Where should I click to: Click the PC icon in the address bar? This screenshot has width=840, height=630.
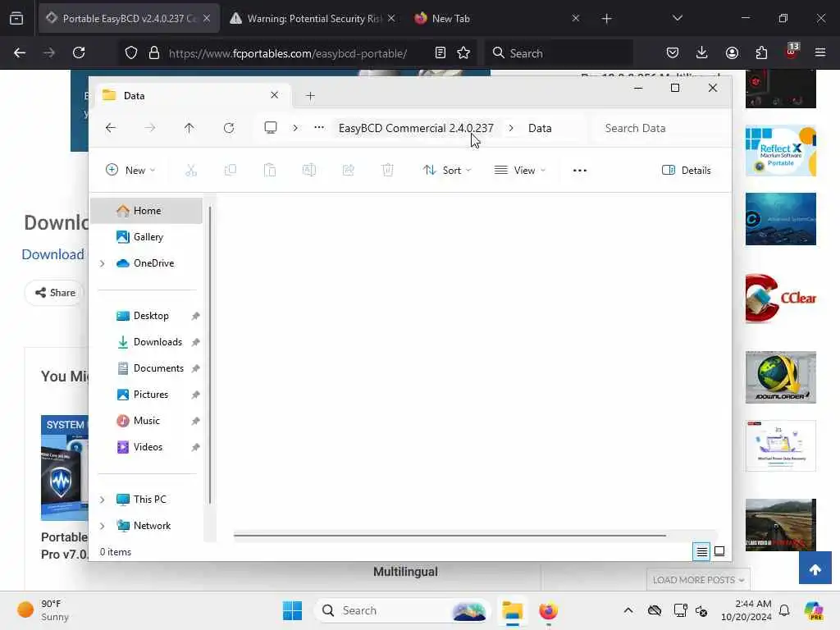tap(271, 128)
